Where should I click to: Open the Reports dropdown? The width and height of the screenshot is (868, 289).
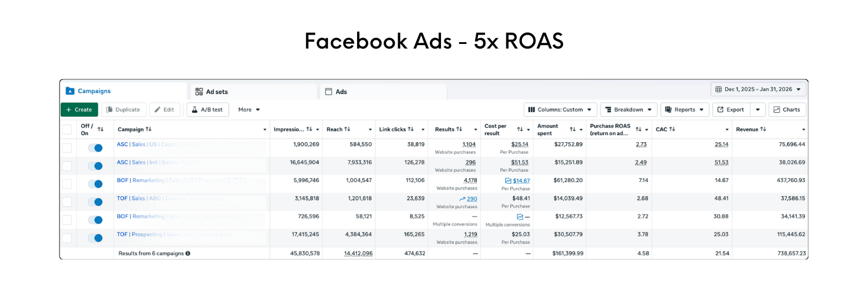click(685, 109)
